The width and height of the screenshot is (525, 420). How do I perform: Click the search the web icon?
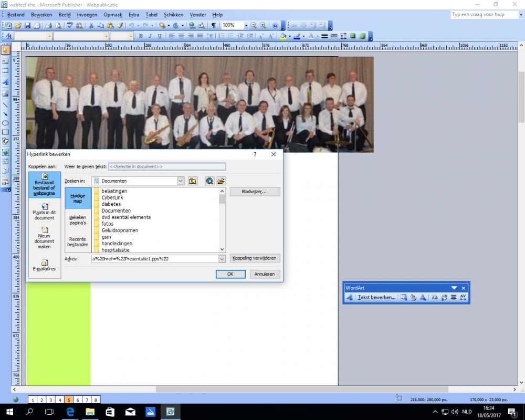tap(209, 181)
